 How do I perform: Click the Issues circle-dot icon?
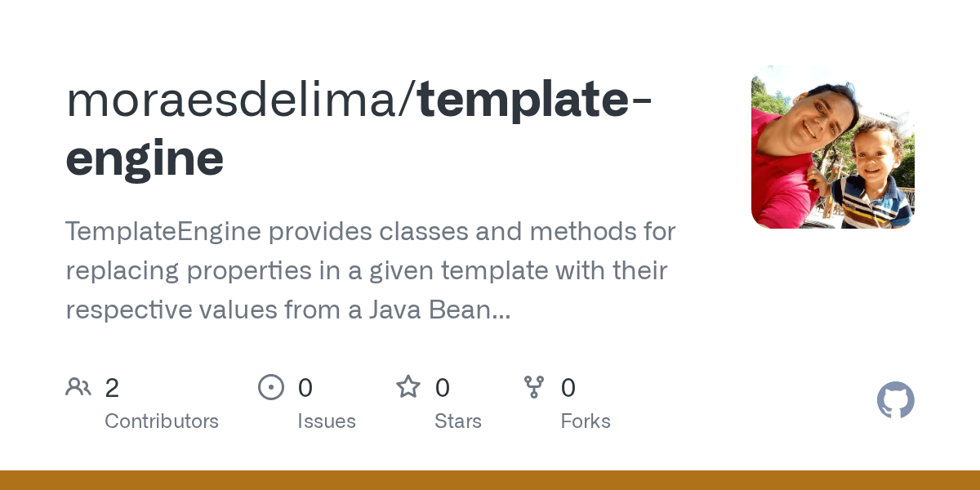271,386
